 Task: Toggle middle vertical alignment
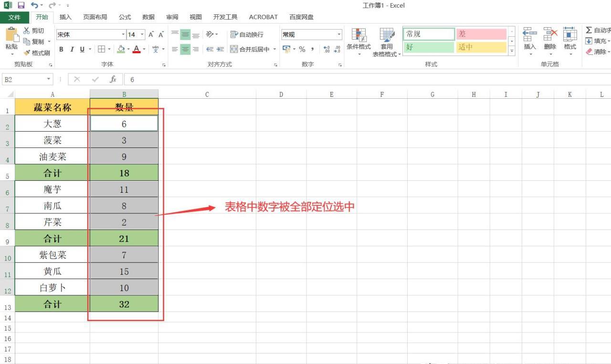[185, 34]
